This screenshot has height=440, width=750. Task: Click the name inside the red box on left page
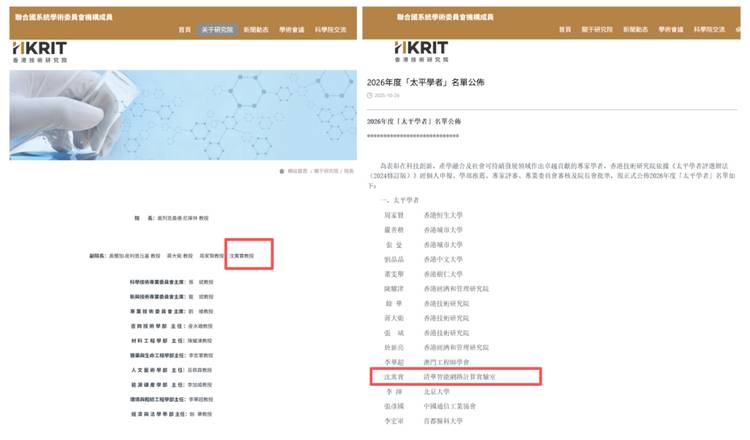pyautogui.click(x=249, y=257)
